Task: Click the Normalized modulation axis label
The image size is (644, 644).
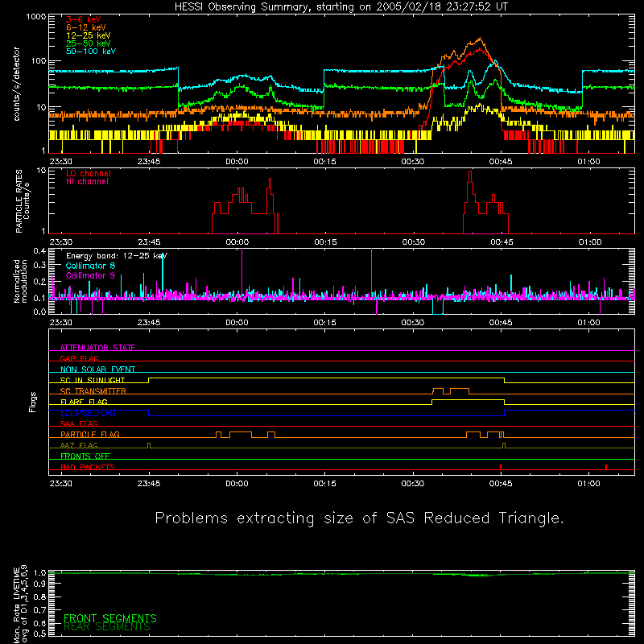Action: coord(20,281)
